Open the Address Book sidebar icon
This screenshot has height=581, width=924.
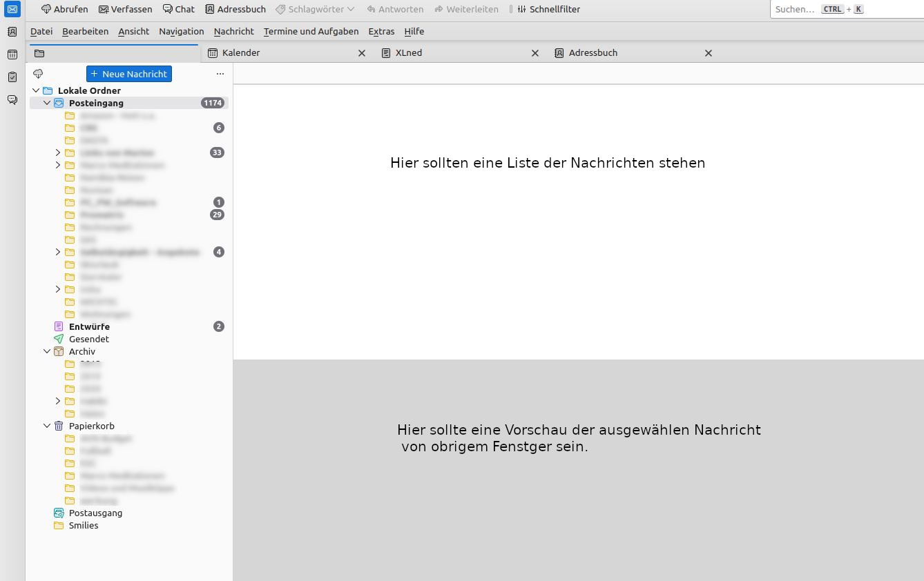pyautogui.click(x=12, y=32)
